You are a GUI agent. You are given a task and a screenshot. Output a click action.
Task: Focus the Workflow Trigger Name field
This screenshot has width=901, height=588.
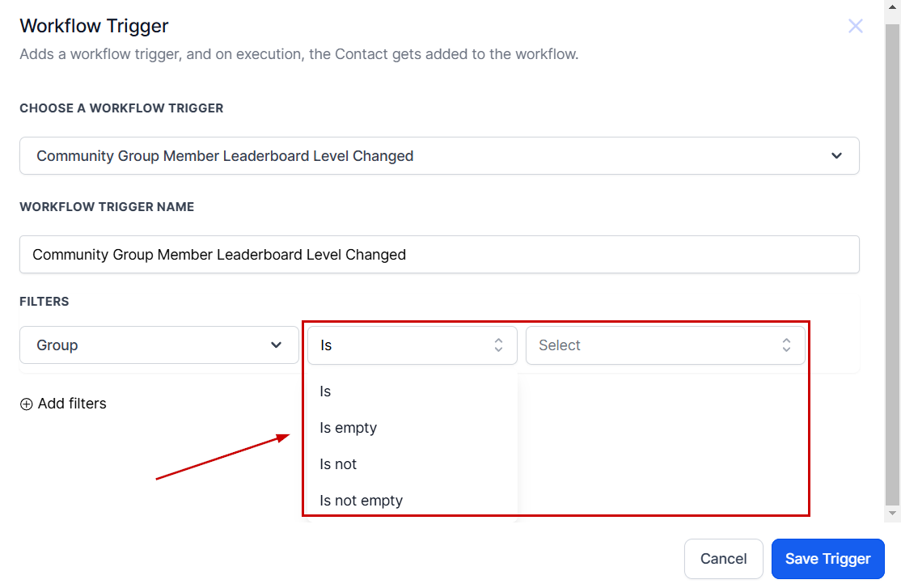pos(438,255)
